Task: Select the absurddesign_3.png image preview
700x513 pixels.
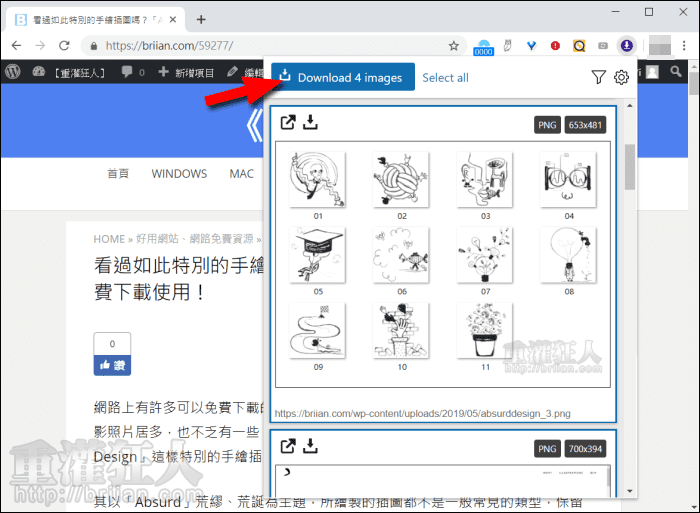Action: click(x=442, y=264)
